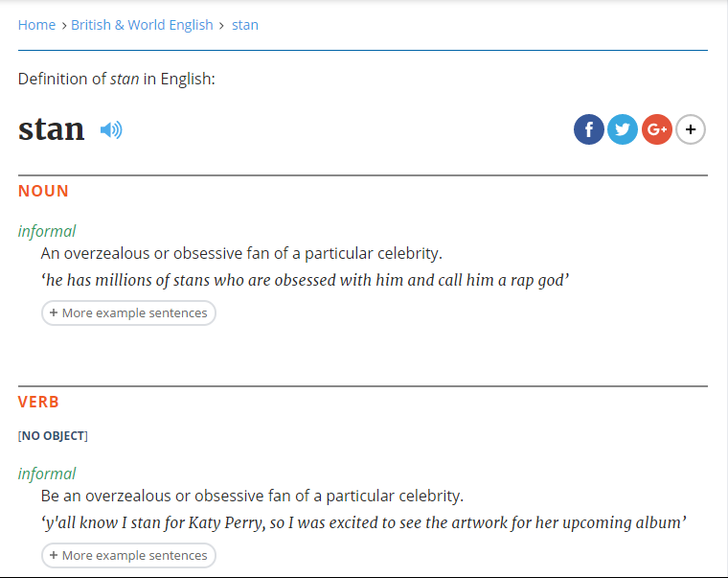Image resolution: width=728 pixels, height=578 pixels.
Task: Share this definition on Twitter
Action: point(623,129)
